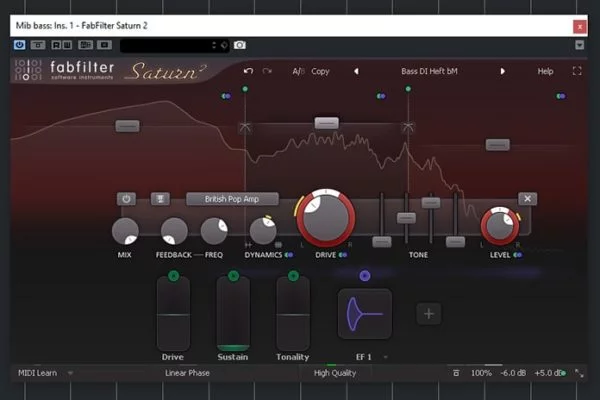600x400 pixels.
Task: Click the FREQ knob
Action: click(214, 231)
